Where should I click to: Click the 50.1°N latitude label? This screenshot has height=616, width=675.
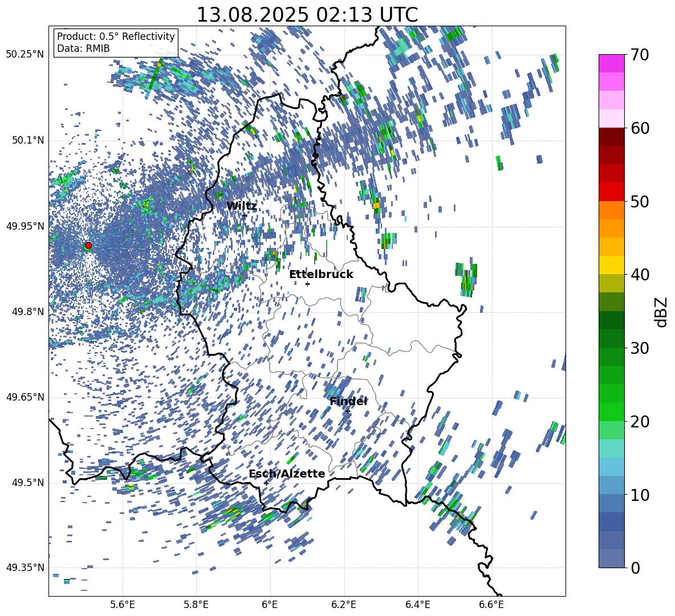[x=28, y=141]
